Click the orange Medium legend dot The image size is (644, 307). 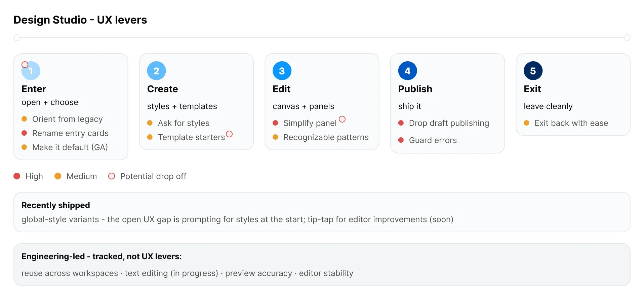pyautogui.click(x=58, y=176)
